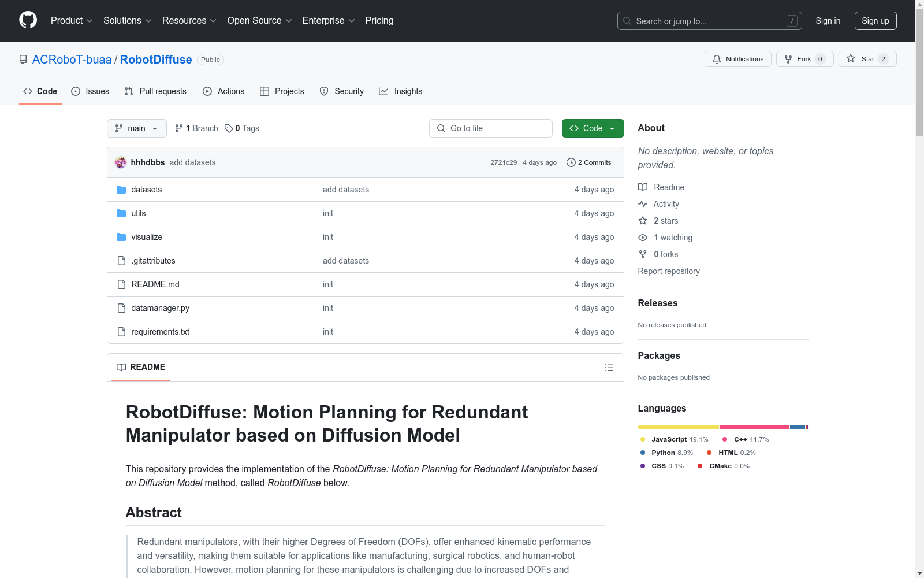
Task: Star the repository
Action: tap(867, 59)
